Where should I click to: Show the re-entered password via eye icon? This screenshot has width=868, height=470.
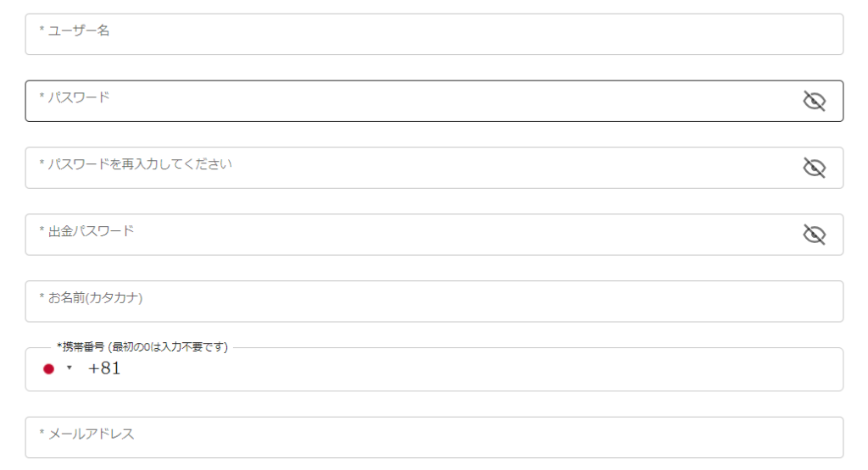(x=814, y=168)
